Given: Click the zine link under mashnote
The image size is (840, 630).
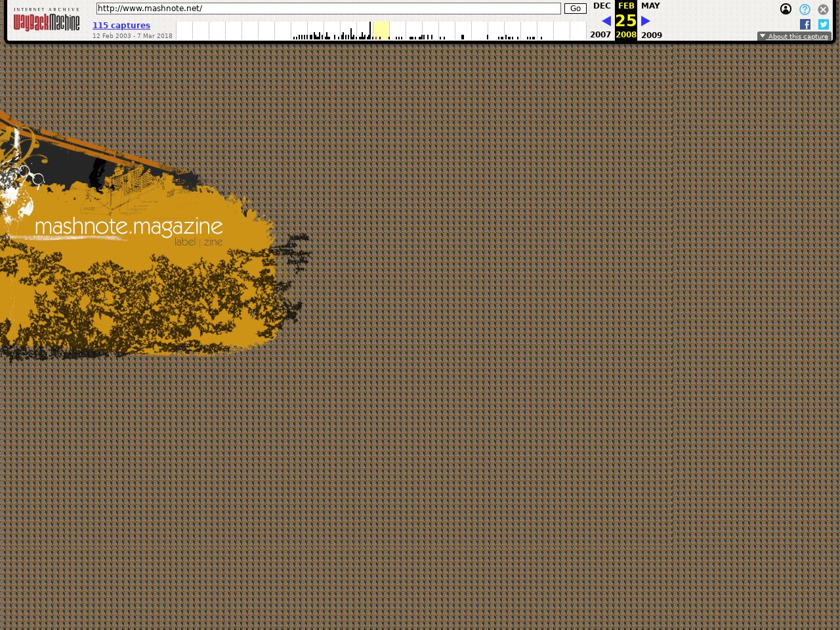Looking at the screenshot, I should click(x=213, y=242).
